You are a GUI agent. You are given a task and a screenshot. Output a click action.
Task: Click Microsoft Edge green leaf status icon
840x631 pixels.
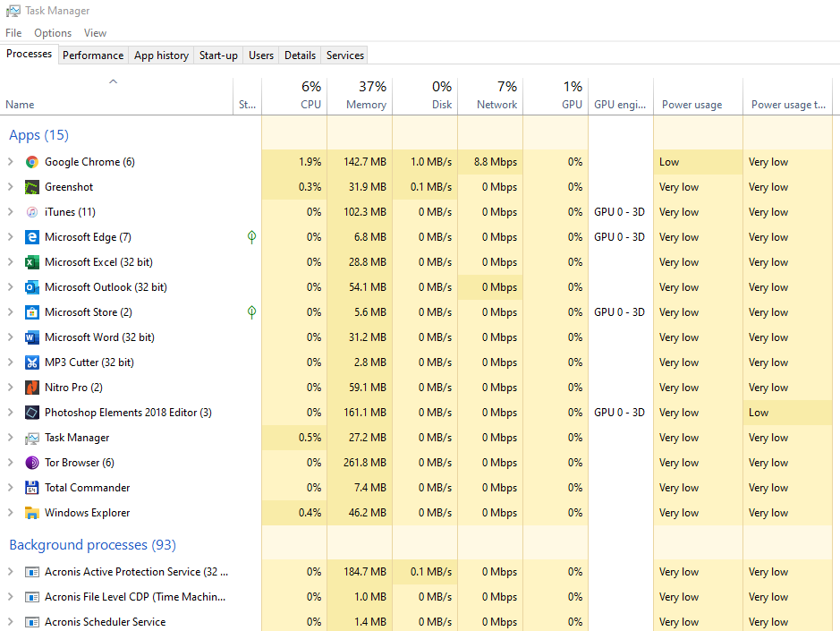(x=252, y=237)
